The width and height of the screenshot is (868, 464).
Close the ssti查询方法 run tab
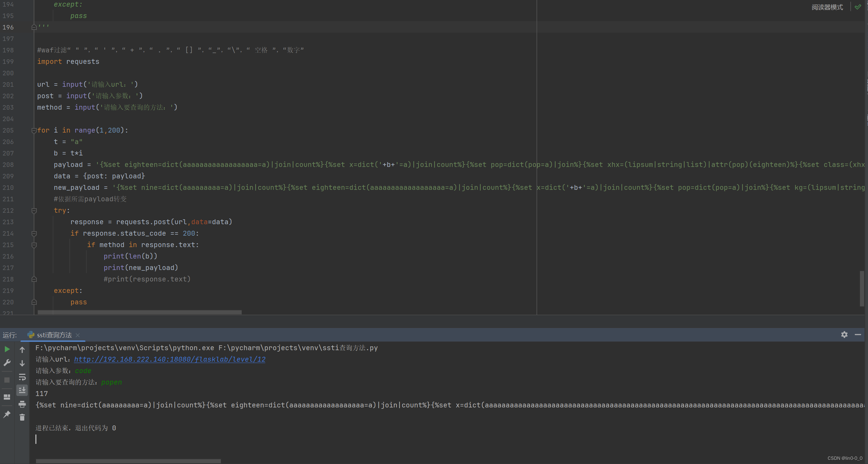[78, 335]
